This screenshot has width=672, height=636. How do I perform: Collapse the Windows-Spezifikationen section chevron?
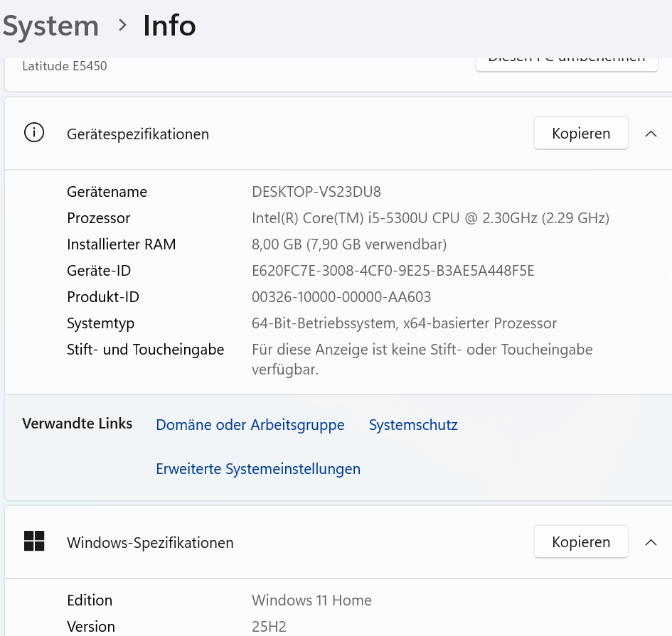point(651,543)
